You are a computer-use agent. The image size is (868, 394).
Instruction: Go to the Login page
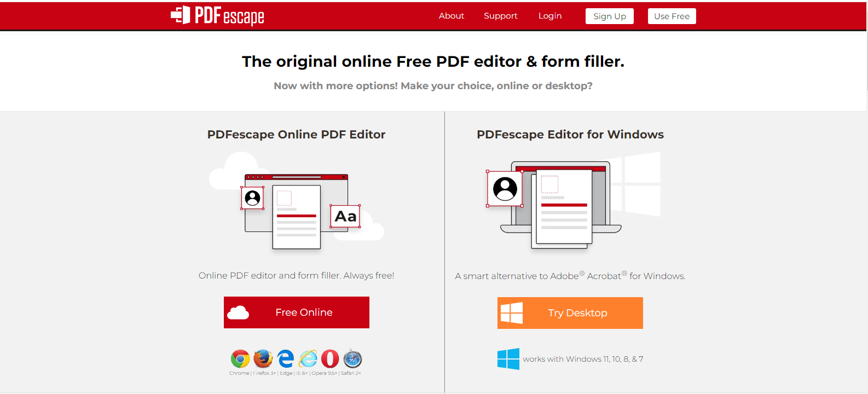(x=550, y=16)
